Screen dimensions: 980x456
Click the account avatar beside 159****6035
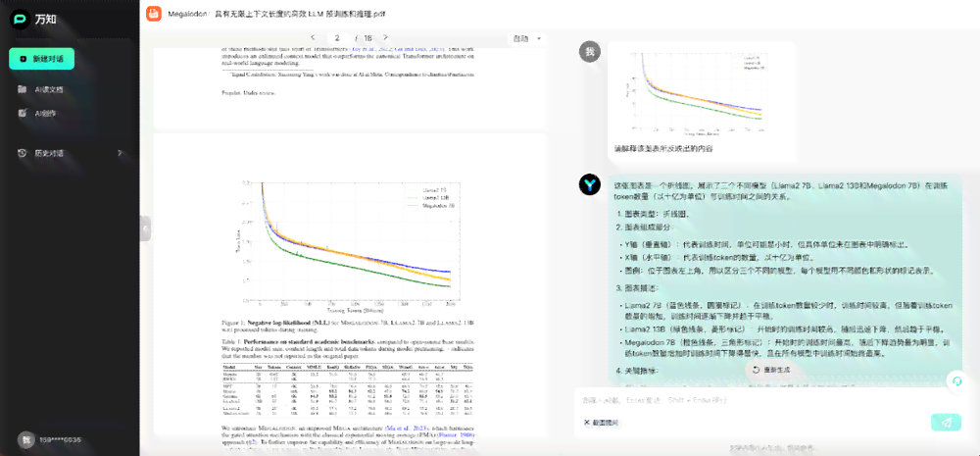(x=26, y=439)
